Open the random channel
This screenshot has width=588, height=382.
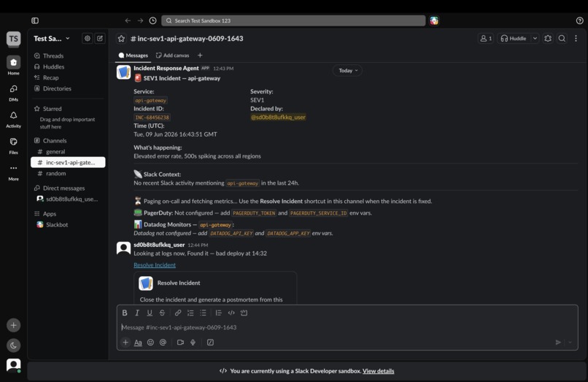pos(56,174)
